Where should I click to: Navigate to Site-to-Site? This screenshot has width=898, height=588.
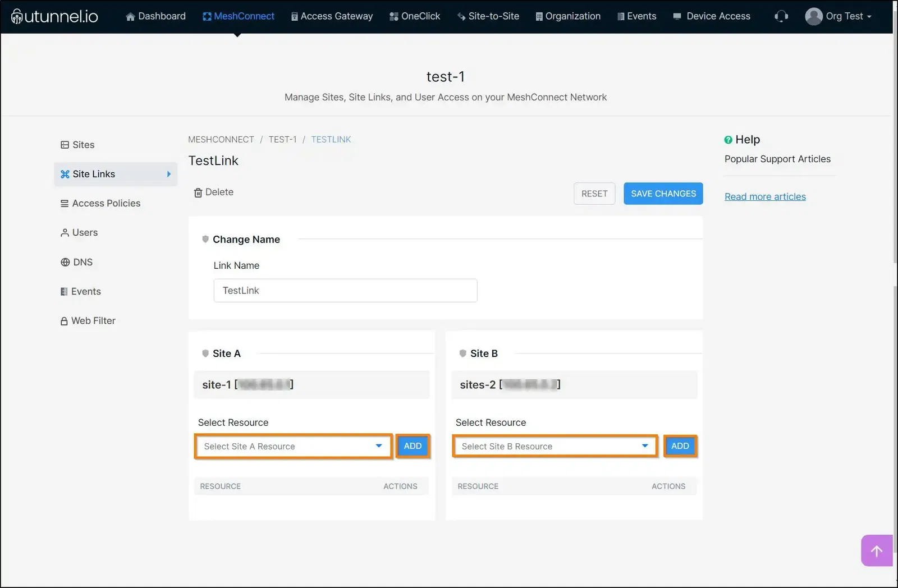(x=488, y=16)
